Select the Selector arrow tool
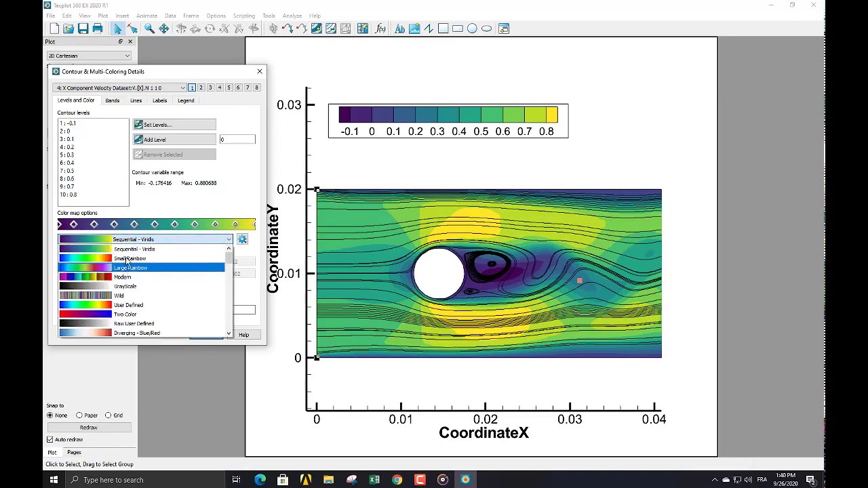Viewport: 868px width, 488px height. pos(117,28)
